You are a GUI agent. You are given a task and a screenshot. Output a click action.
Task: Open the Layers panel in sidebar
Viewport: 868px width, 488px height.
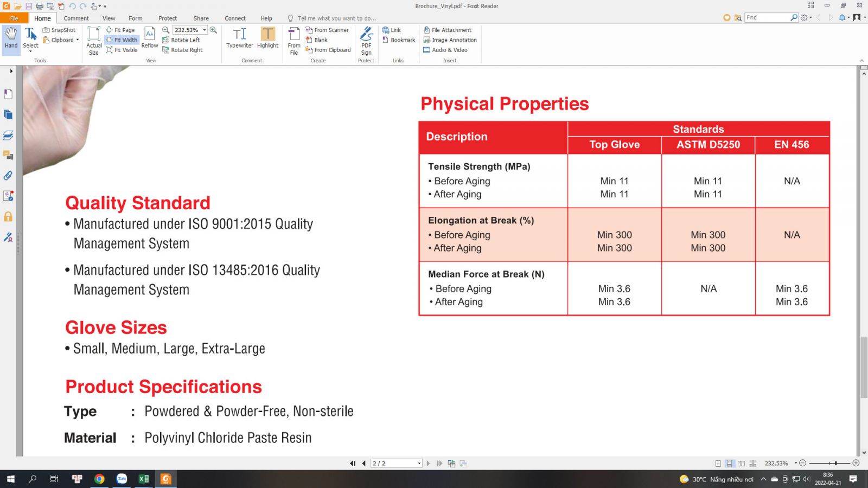click(8, 135)
